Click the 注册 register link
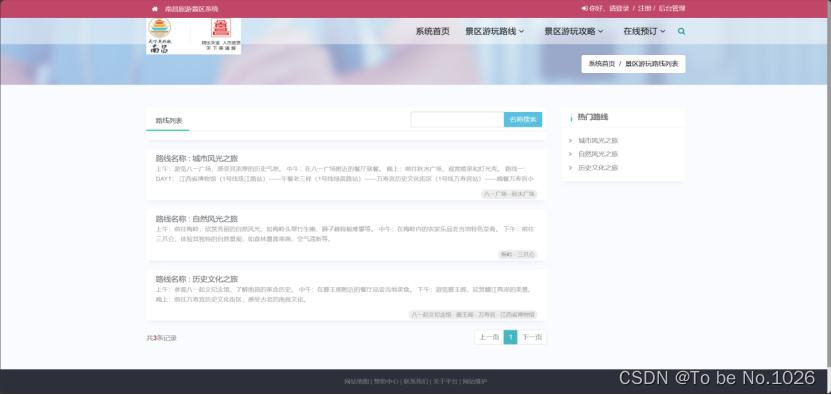This screenshot has width=831, height=395. (x=644, y=8)
